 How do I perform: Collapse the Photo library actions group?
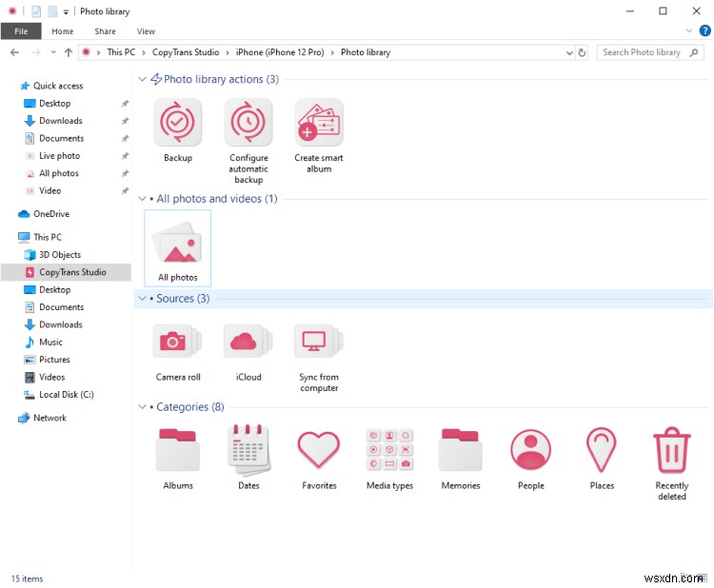(x=142, y=79)
